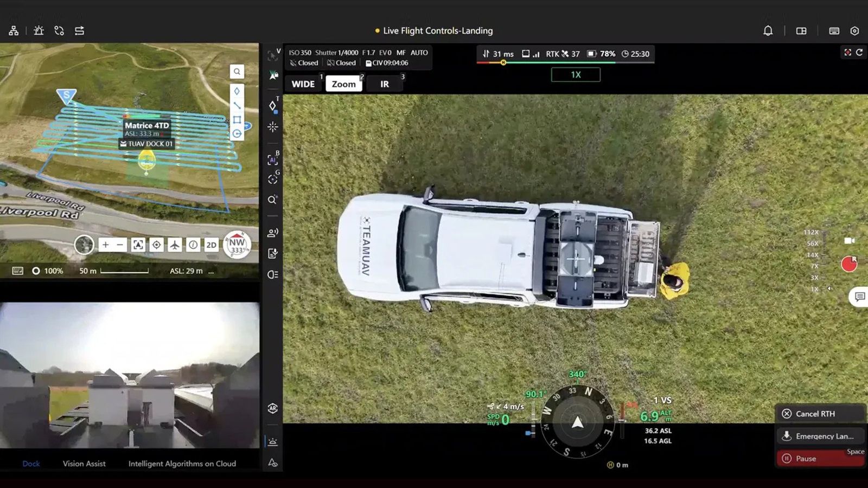The width and height of the screenshot is (868, 488).
Task: Click the pin point tool marked T
Action: [x=273, y=105]
